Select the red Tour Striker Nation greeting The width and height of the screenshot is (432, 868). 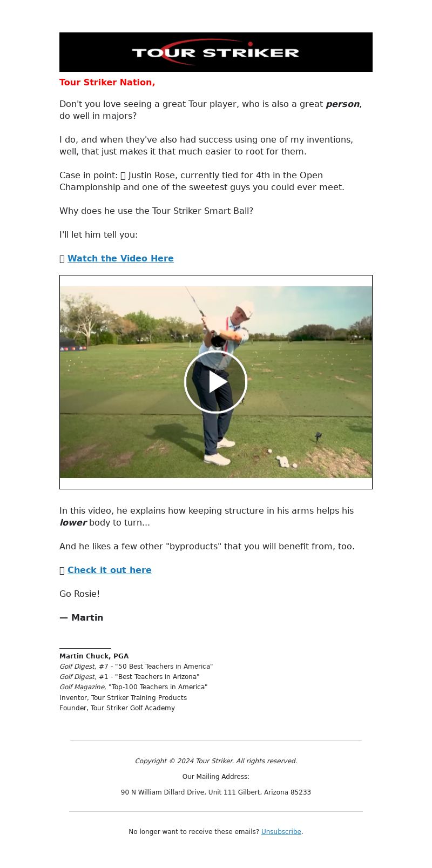tap(107, 83)
